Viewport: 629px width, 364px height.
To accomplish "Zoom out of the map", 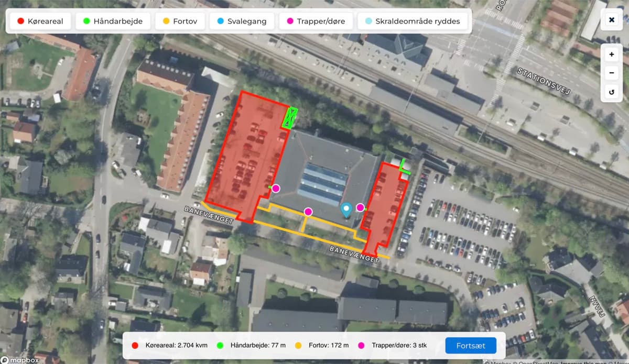I will [611, 72].
